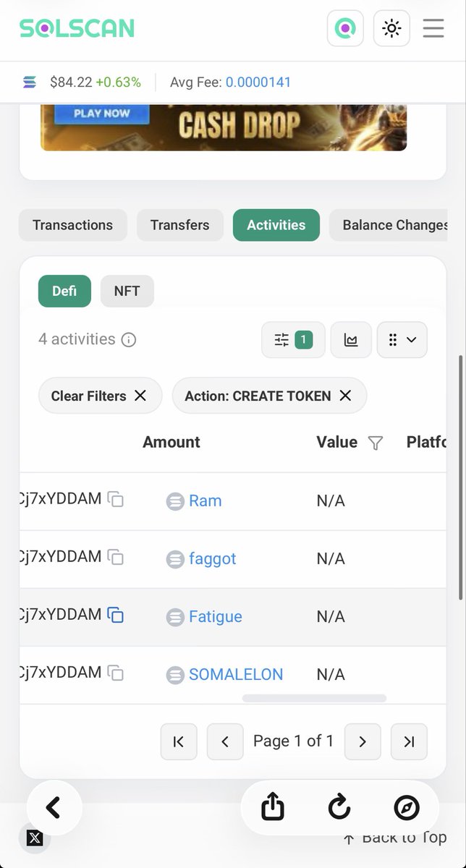Copy address in the Fatigue row

click(x=116, y=616)
